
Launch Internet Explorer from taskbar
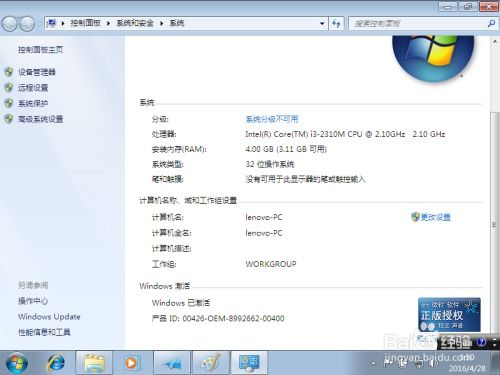click(56, 363)
